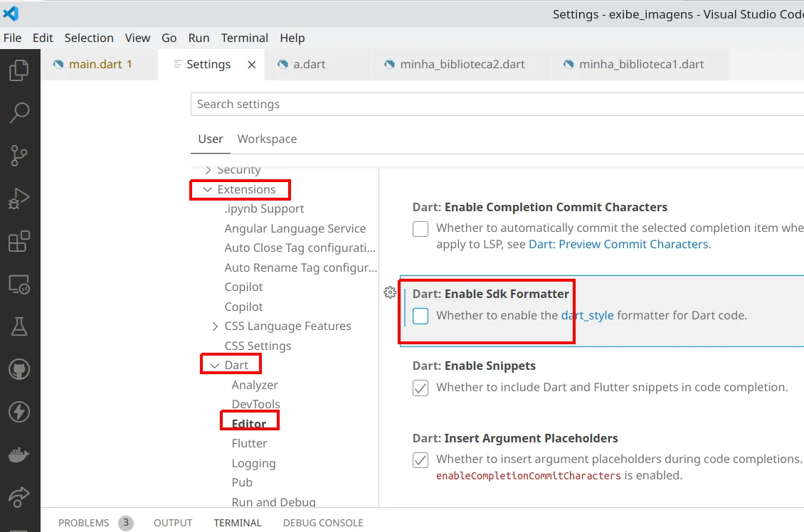Expand CSS Language Features section
This screenshot has width=804, height=532.
click(x=215, y=326)
